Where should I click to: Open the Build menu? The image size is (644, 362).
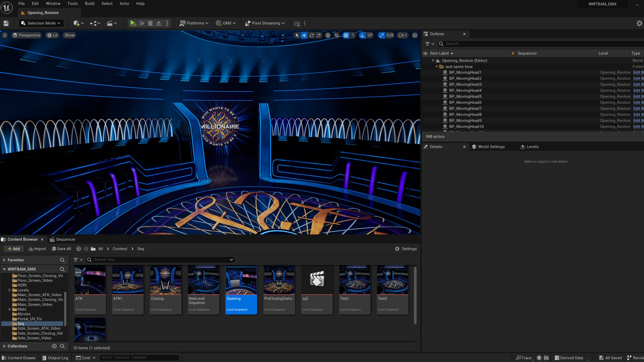tap(90, 4)
